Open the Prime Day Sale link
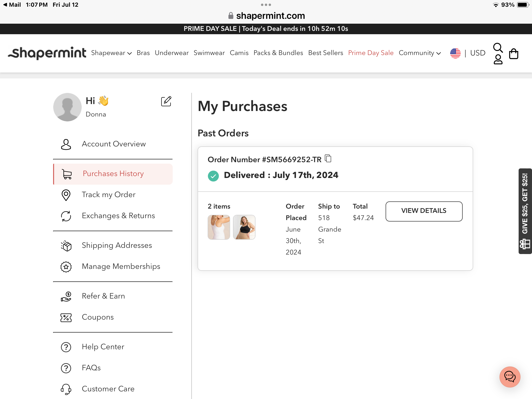532x399 pixels. point(371,53)
